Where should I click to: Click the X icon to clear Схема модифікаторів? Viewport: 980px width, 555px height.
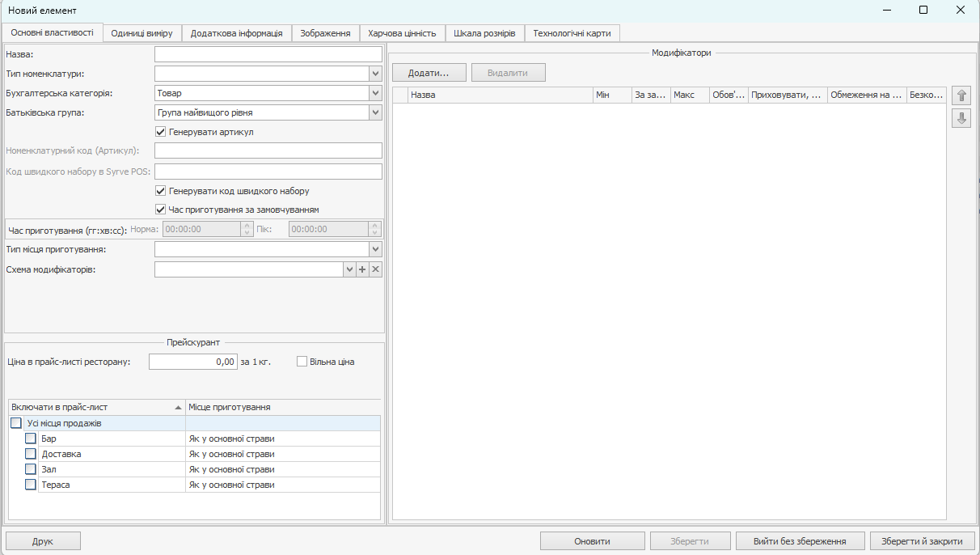(375, 269)
